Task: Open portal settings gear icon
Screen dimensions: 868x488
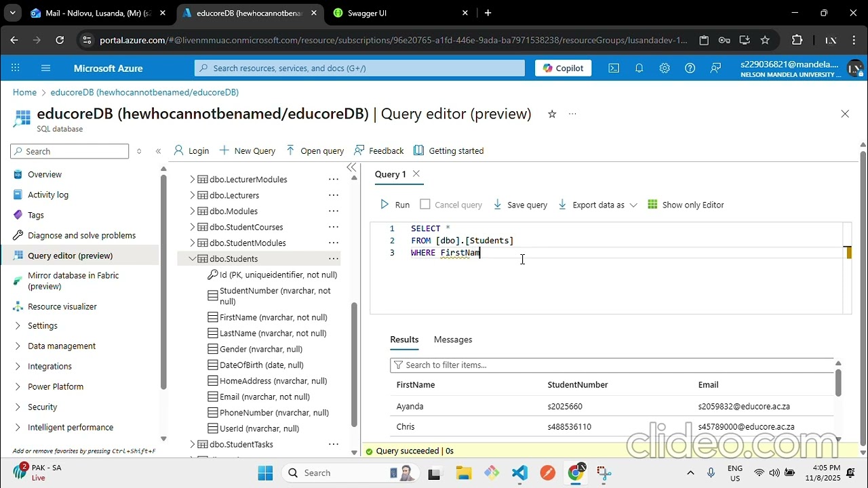Action: click(665, 68)
